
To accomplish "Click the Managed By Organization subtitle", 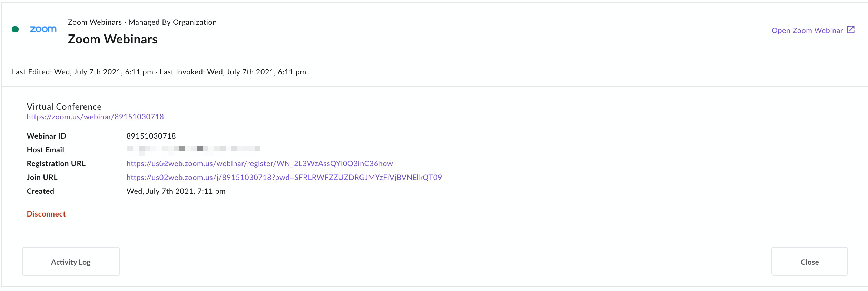I will point(172,22).
